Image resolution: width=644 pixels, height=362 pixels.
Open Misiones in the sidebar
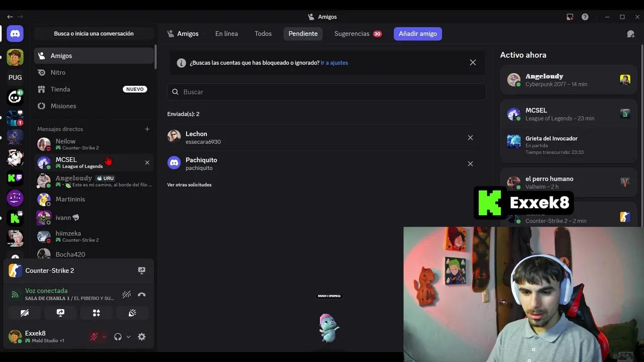coord(94,106)
